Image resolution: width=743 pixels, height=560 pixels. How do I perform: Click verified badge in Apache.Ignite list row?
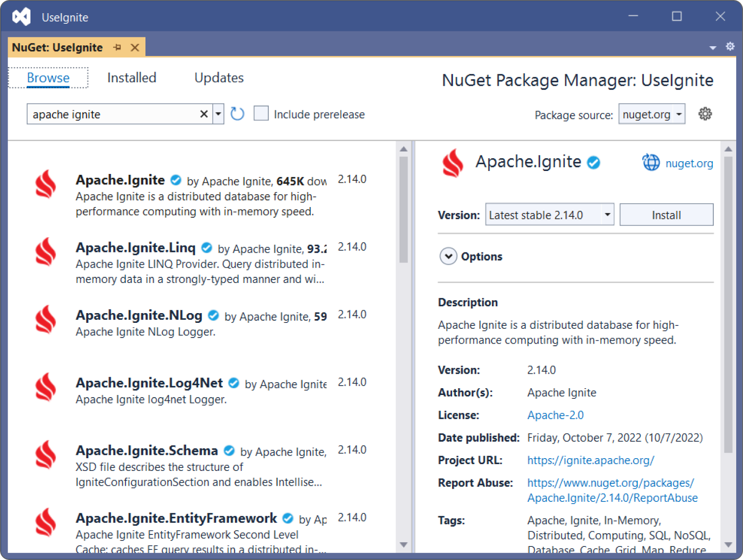click(176, 180)
